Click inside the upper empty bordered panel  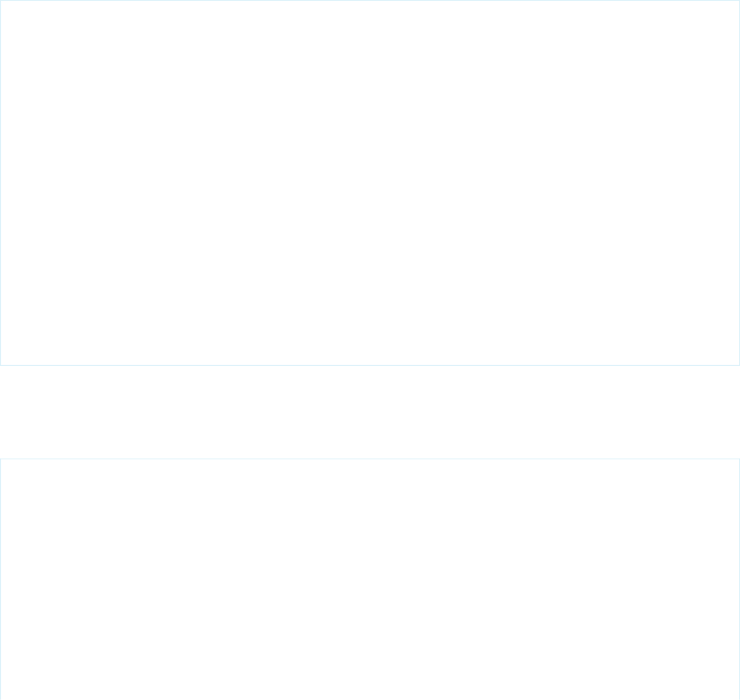(370, 183)
